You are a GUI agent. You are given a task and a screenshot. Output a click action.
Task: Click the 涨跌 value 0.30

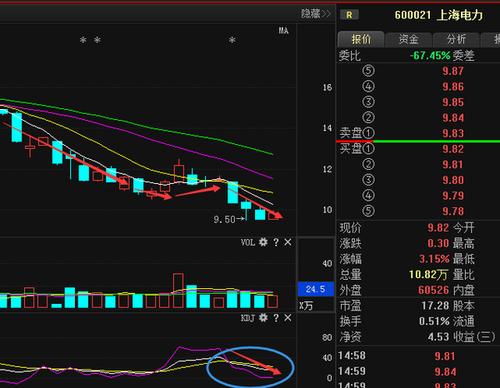(438, 243)
